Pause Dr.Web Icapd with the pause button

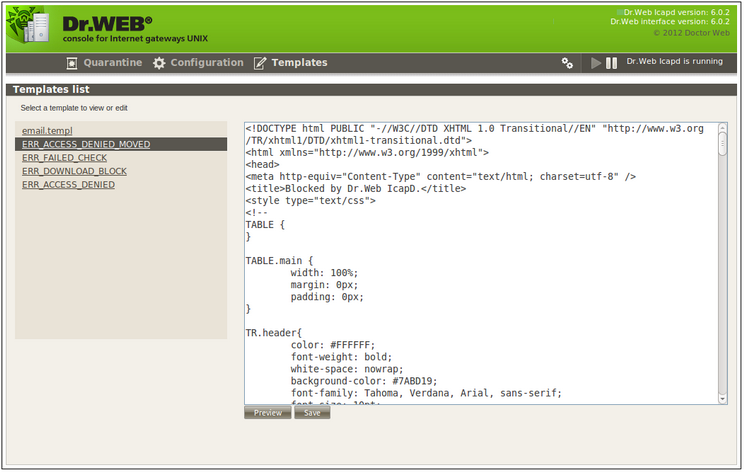611,63
